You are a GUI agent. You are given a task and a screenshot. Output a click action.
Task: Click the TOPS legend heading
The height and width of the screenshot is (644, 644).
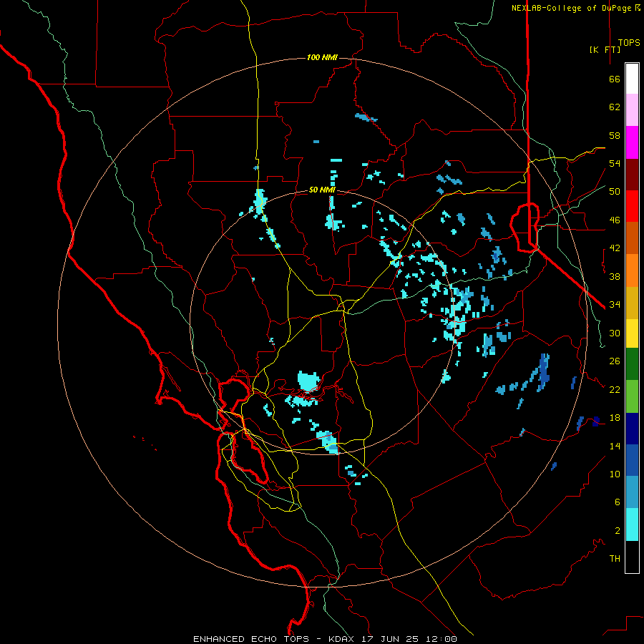[629, 43]
